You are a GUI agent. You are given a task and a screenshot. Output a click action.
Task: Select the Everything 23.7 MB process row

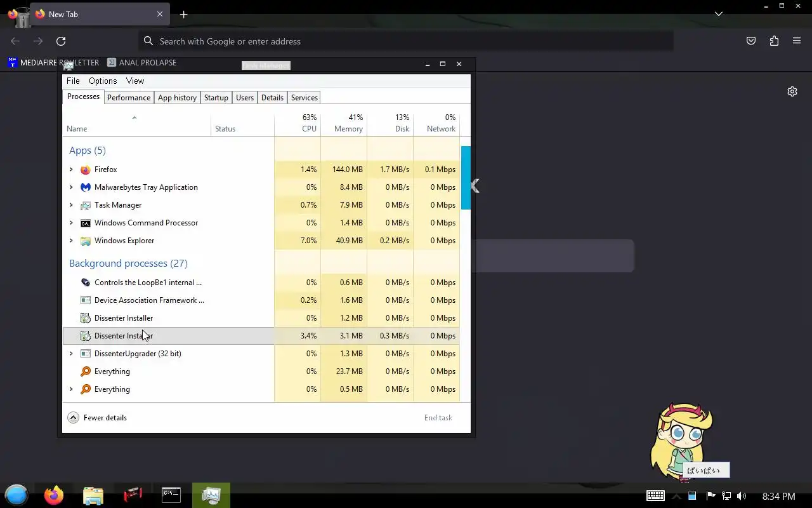tap(261, 371)
